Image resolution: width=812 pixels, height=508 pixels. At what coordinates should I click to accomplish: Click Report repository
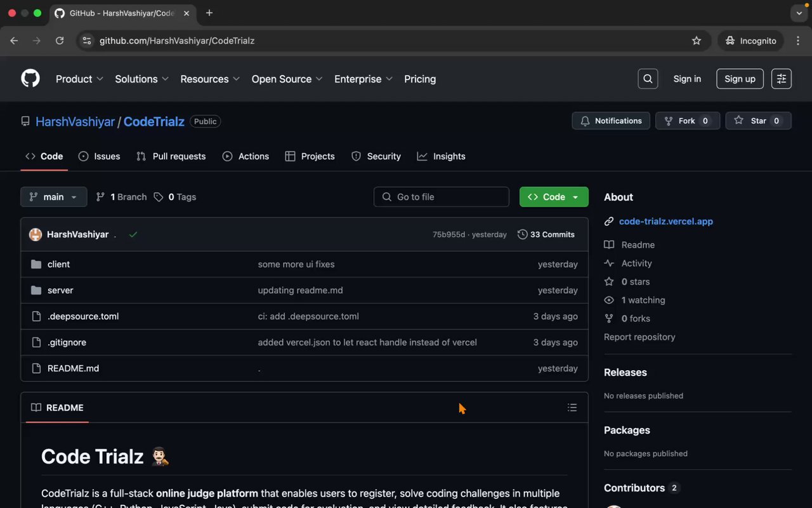(x=639, y=337)
